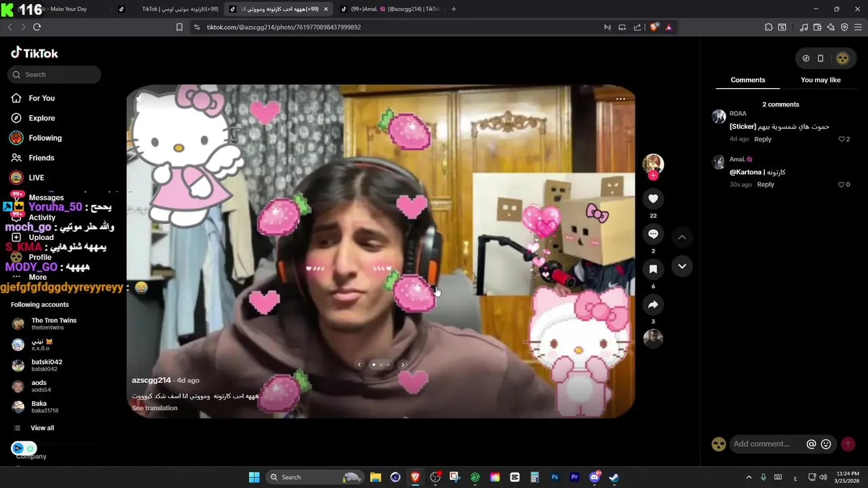Switch to the AmaL @azscgg214 TikTok tab
The width and height of the screenshot is (868, 488).
click(390, 9)
